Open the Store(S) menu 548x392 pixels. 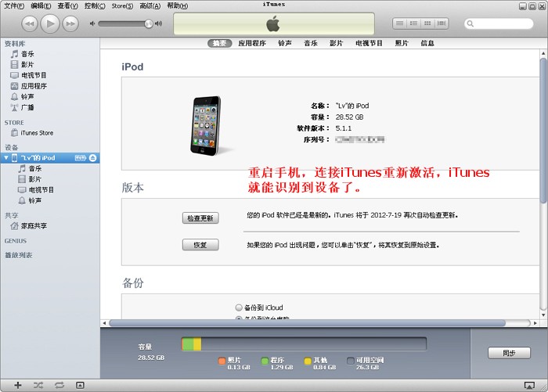click(x=122, y=5)
